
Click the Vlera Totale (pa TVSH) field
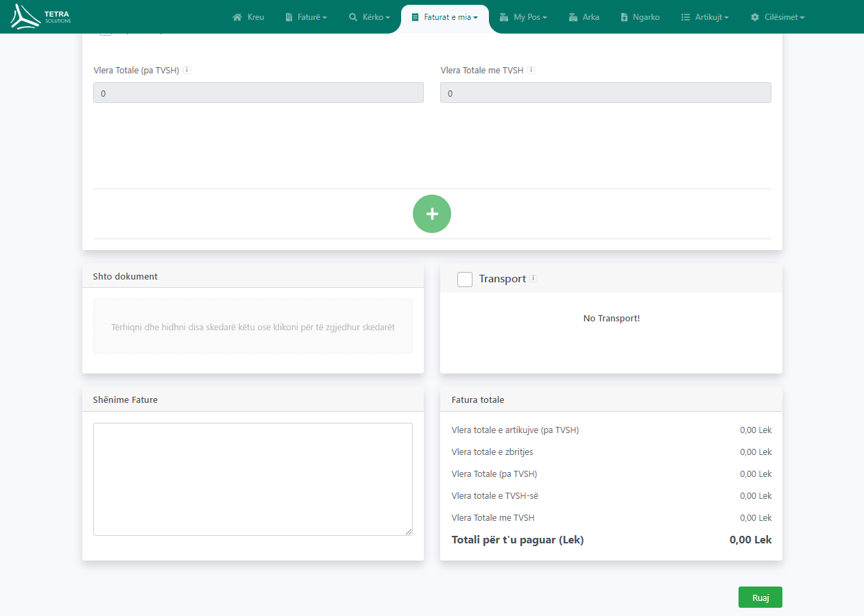point(259,93)
